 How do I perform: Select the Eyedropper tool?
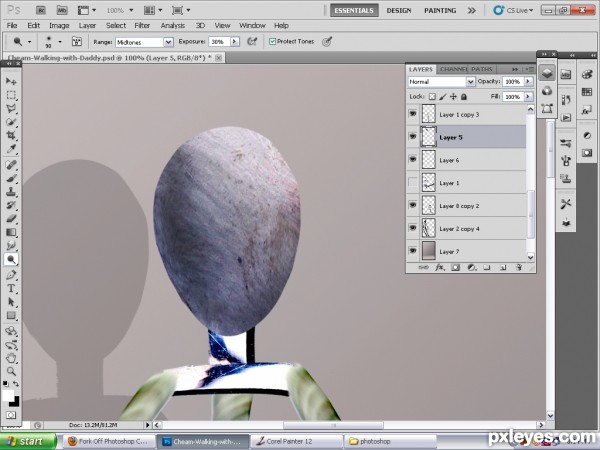11,149
